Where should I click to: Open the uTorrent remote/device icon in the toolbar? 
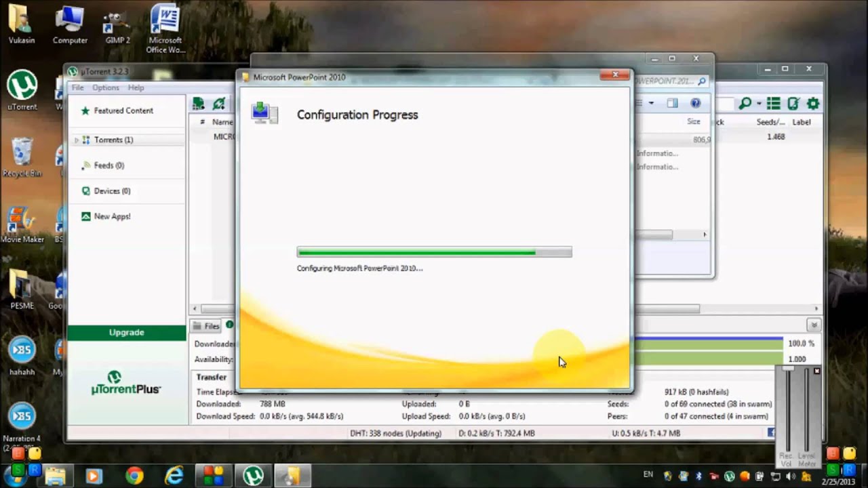793,104
